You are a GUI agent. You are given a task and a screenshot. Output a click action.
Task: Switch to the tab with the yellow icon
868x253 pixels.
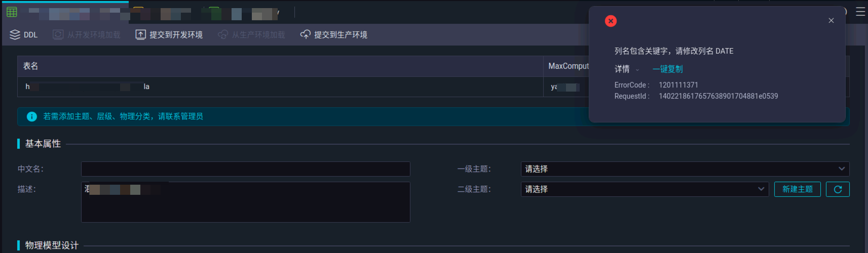tap(138, 11)
